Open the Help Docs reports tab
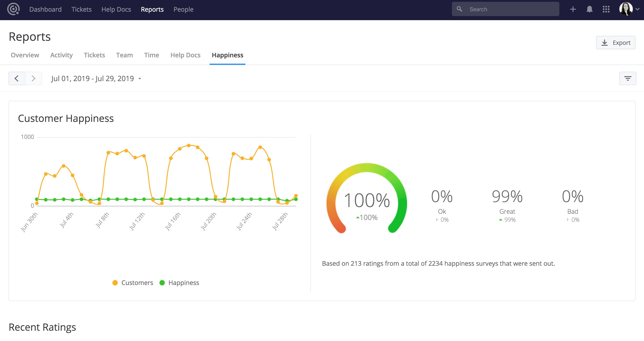The height and width of the screenshot is (341, 644). click(185, 55)
